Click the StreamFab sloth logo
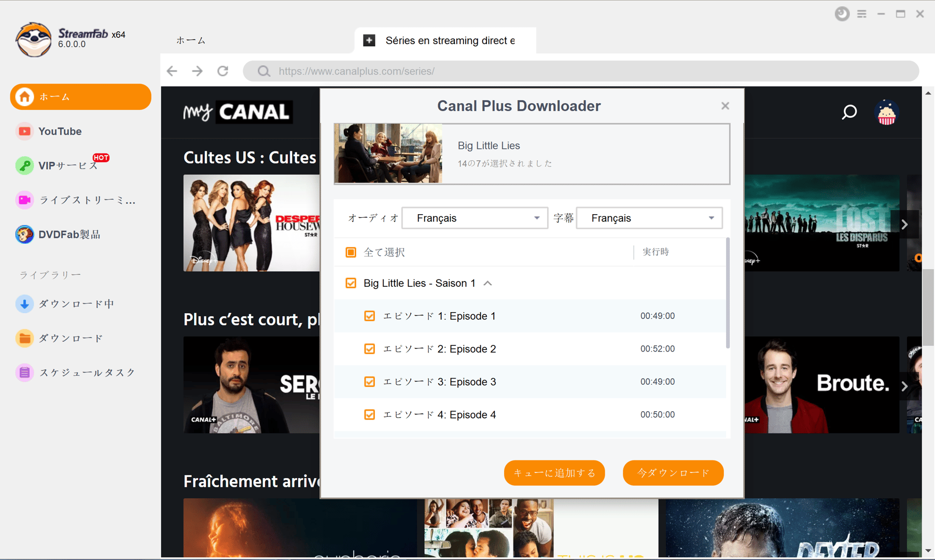The height and width of the screenshot is (560, 935). (34, 39)
